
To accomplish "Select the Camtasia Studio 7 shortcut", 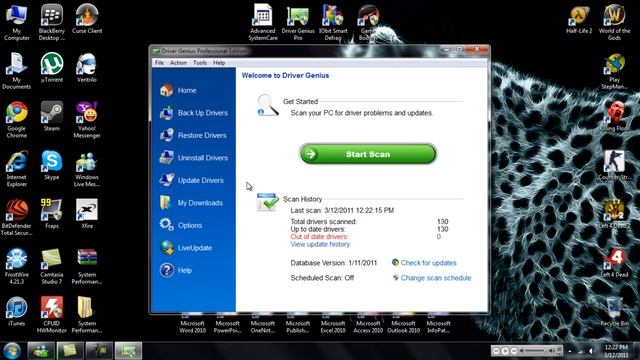I will 52,266.
